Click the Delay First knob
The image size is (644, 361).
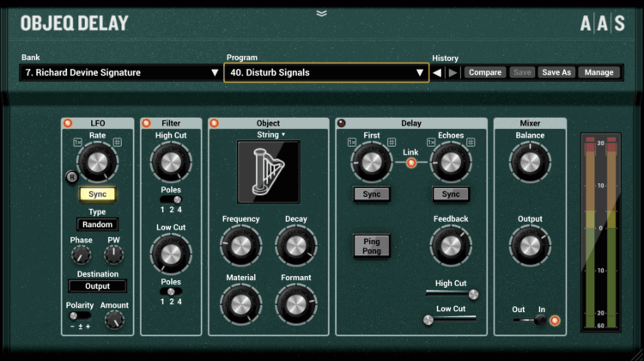(x=372, y=162)
